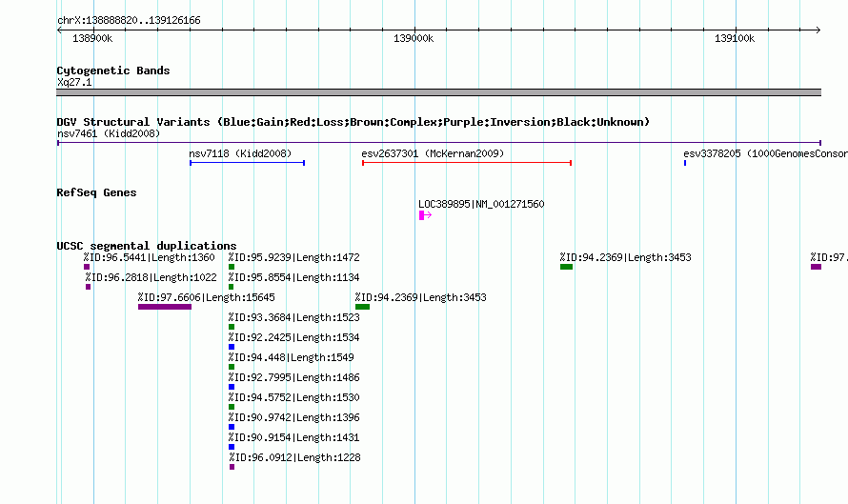Click the purple %ID:97 block at right edge
Image resolution: width=848 pixels, height=504 pixels.
817,267
